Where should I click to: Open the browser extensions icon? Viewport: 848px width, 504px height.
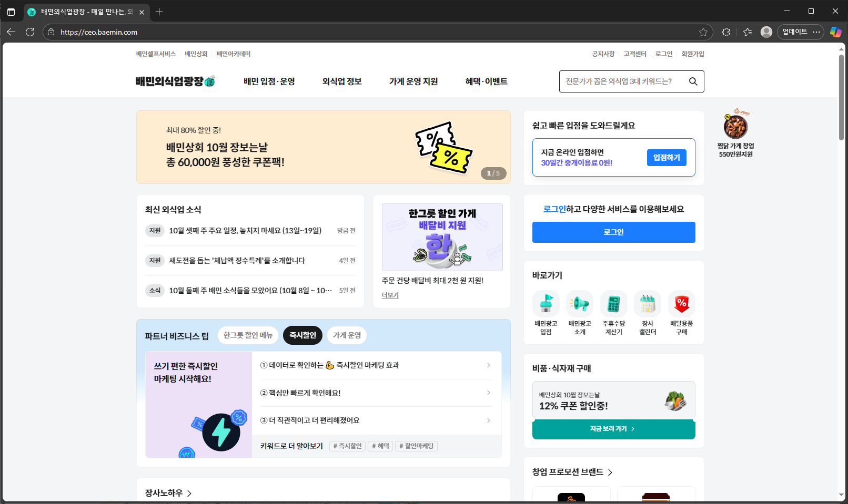[x=726, y=32]
